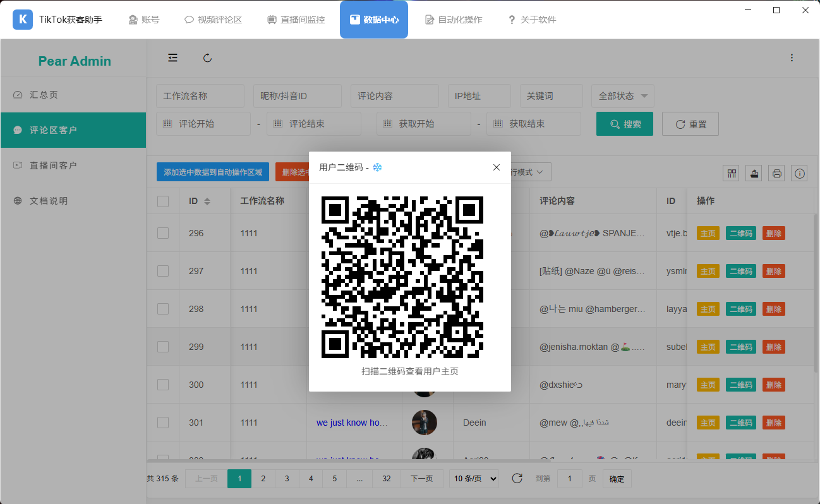Screen dimensions: 820x504
Task: Open row 301's 'we just know ho...' link
Action: [351, 423]
